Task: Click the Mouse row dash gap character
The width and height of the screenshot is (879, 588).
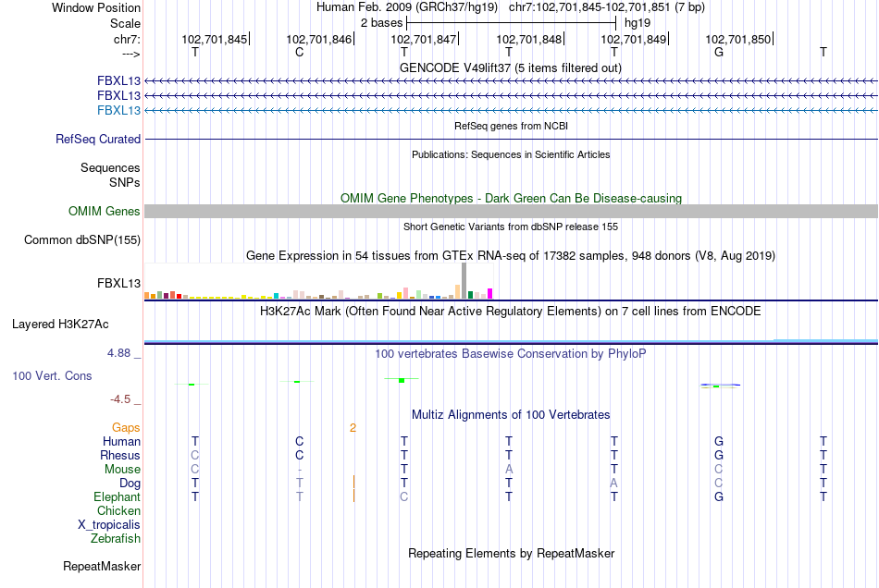Action: (x=300, y=470)
